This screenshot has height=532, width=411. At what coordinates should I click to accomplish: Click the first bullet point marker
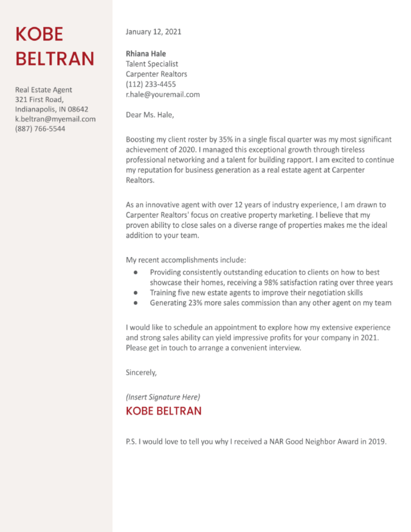[x=136, y=272]
